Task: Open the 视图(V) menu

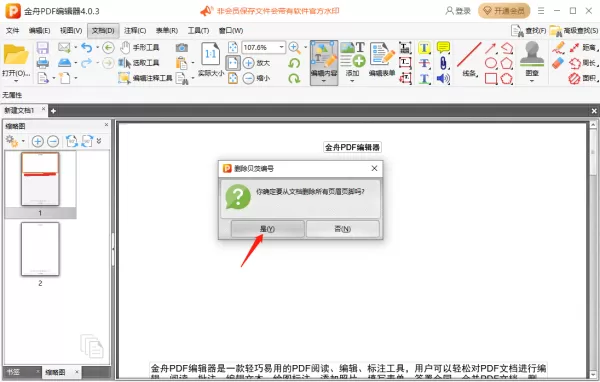Action: point(71,31)
